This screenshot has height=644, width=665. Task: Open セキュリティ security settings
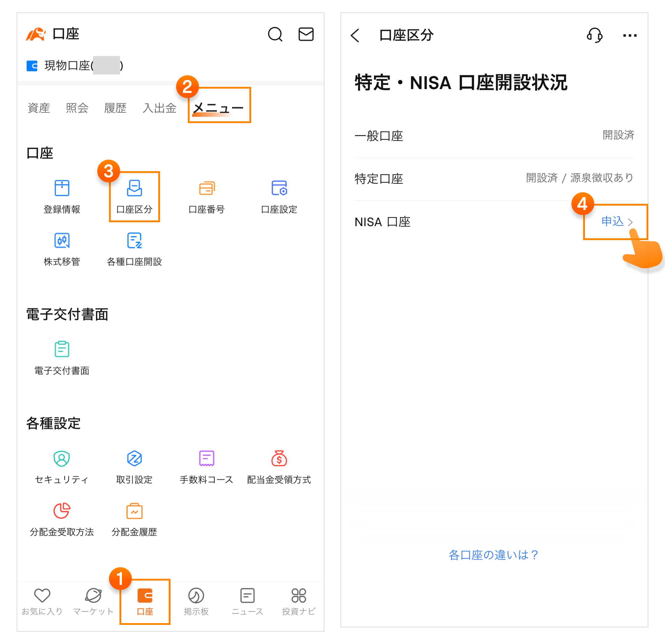tap(62, 459)
